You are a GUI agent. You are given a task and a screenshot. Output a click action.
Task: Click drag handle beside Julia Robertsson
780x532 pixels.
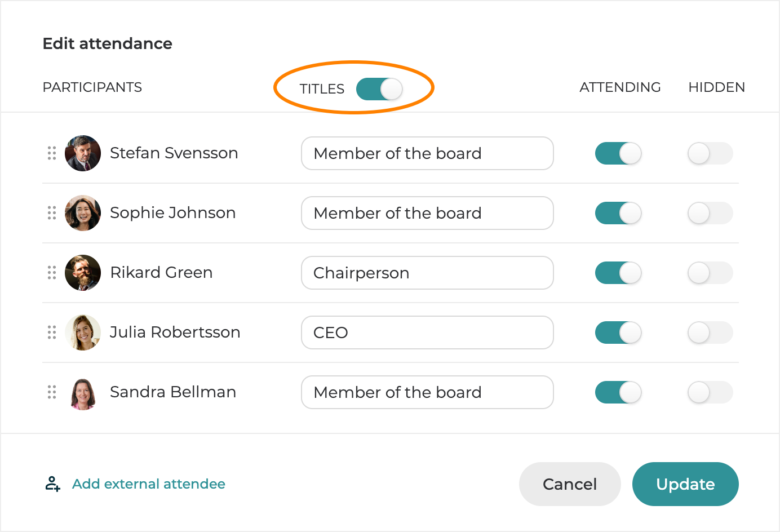(52, 333)
